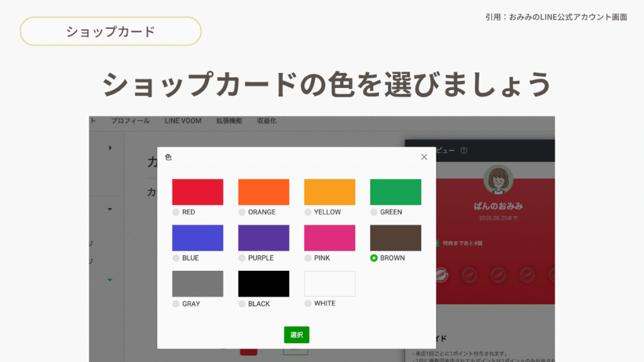Click the ショップカード label pill
This screenshot has height=362, width=644.
pyautogui.click(x=111, y=31)
